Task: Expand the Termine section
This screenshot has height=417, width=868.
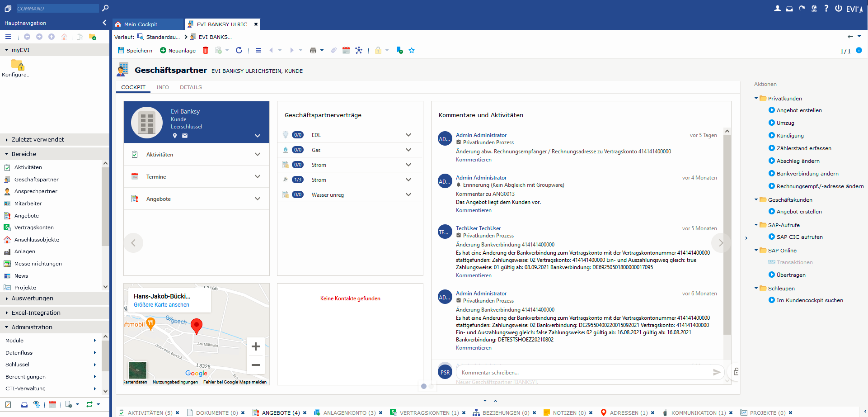Action: pos(258,177)
